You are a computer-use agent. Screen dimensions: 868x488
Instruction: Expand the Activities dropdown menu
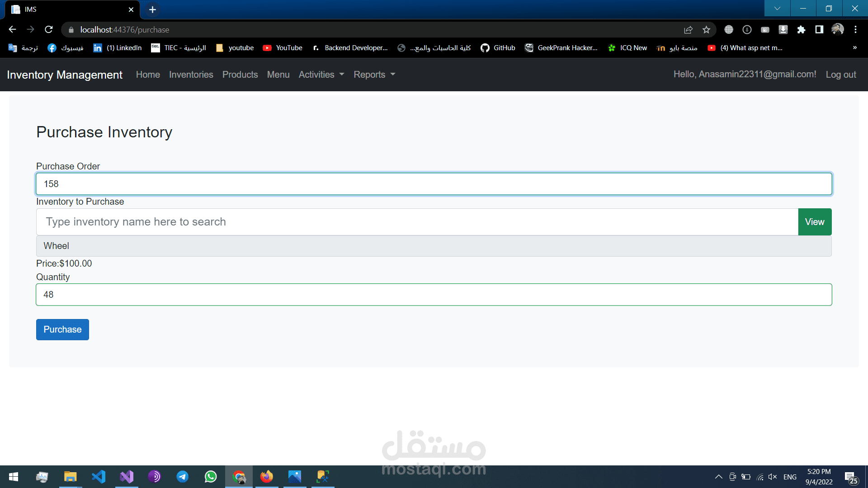pyautogui.click(x=321, y=75)
